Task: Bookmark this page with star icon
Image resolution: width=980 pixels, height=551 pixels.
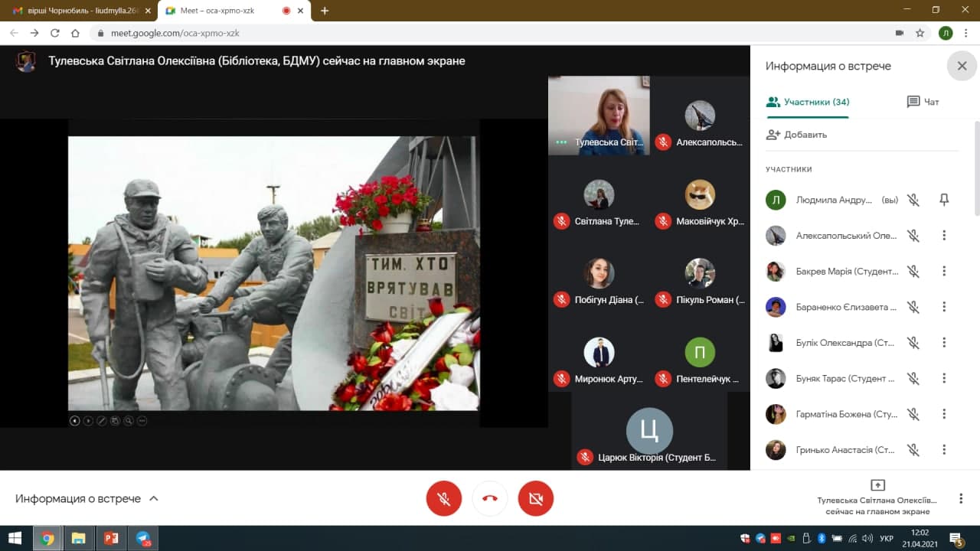Action: 920,33
